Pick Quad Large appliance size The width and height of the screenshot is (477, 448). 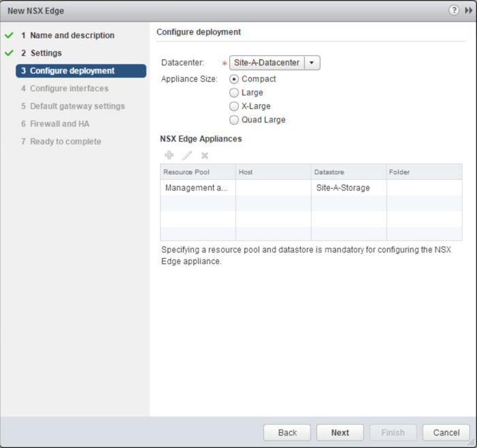pos(235,120)
